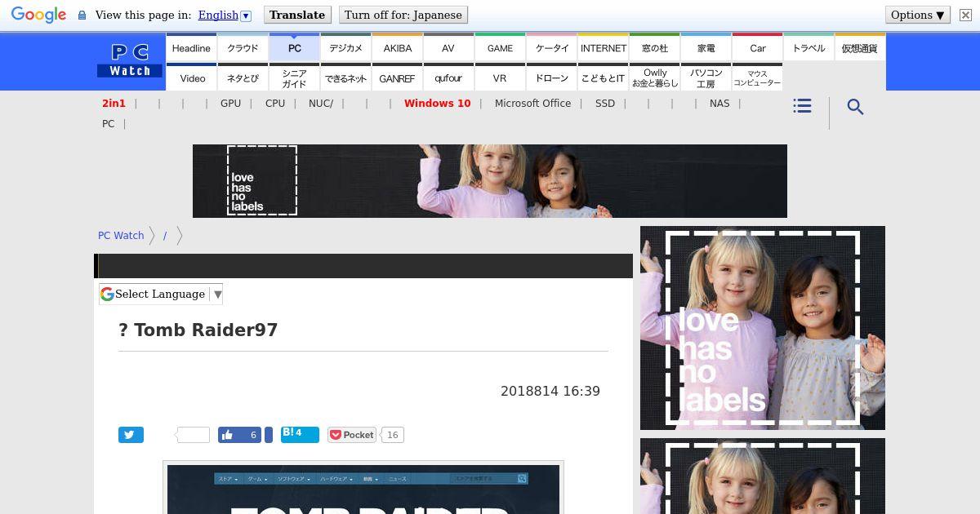Viewport: 980px width, 514px height.
Task: Click the love has no labels top banner
Action: (x=490, y=181)
